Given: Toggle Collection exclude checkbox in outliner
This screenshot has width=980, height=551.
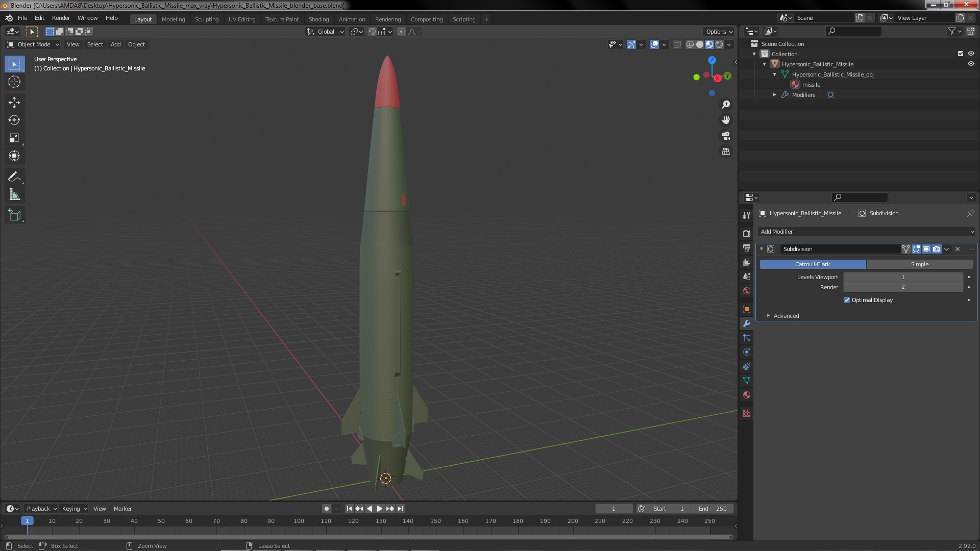Looking at the screenshot, I should (x=960, y=54).
